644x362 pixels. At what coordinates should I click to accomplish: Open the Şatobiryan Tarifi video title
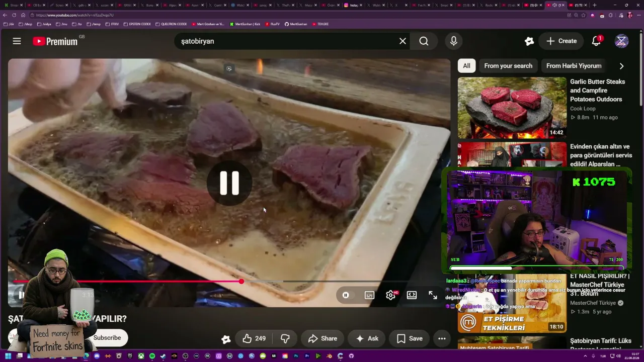tap(601, 344)
